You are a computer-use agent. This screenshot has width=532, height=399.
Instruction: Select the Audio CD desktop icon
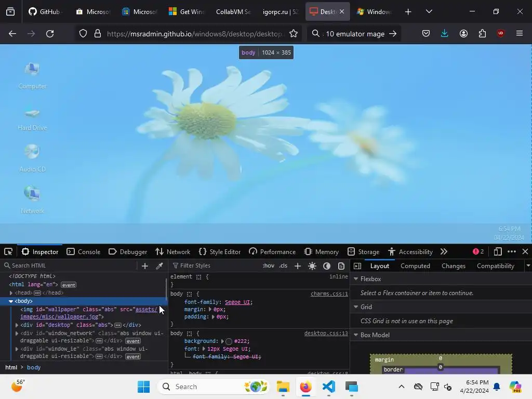pyautogui.click(x=32, y=158)
